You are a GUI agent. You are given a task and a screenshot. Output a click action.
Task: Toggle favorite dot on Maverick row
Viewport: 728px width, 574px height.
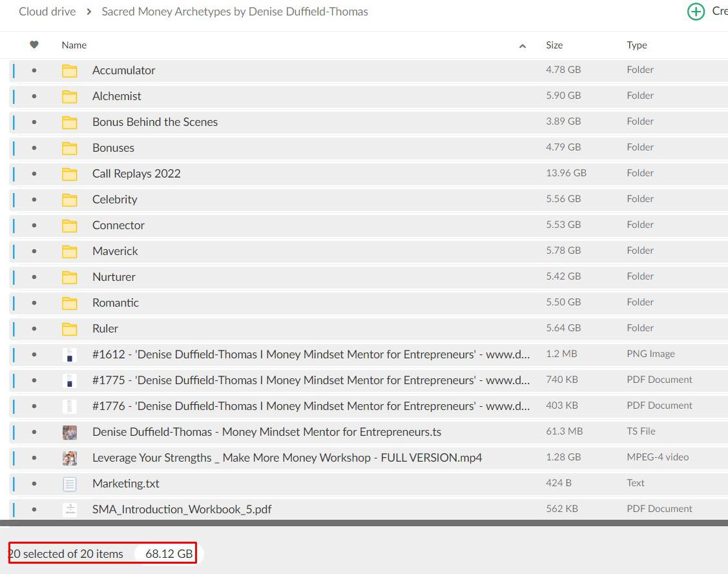(34, 251)
